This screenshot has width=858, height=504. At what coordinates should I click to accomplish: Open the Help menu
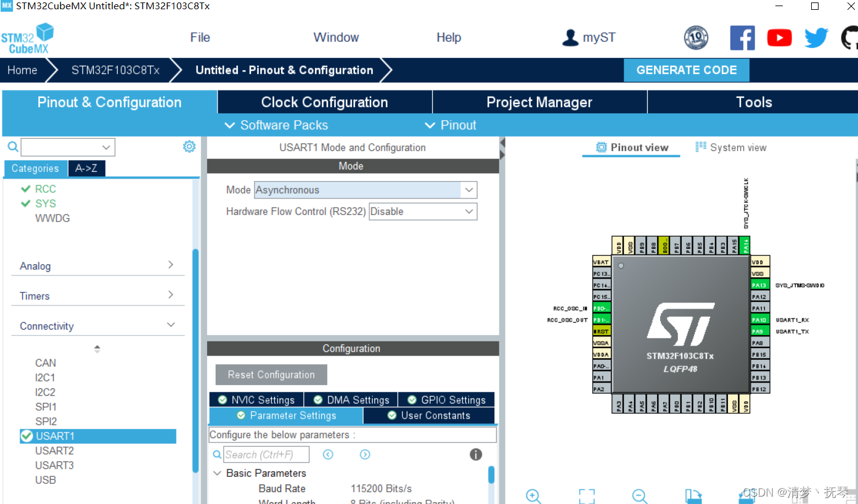pos(449,38)
